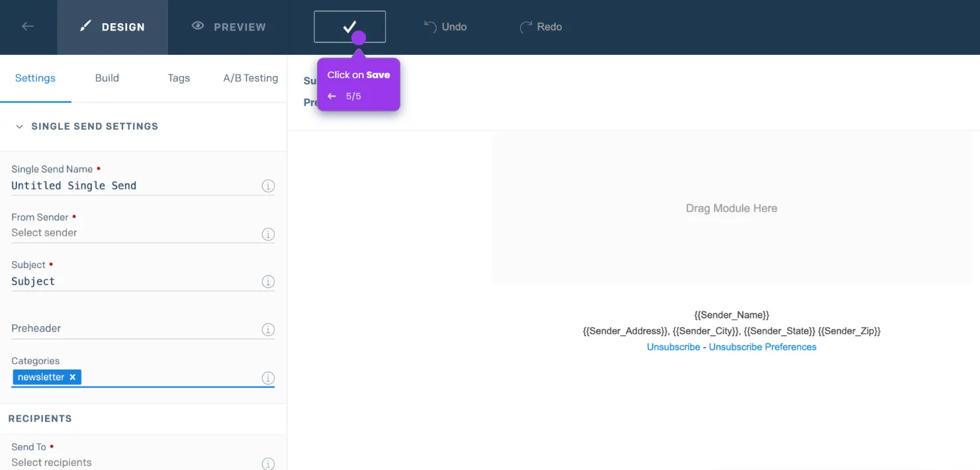Open the Build tab
Image resolution: width=980 pixels, height=470 pixels.
107,78
